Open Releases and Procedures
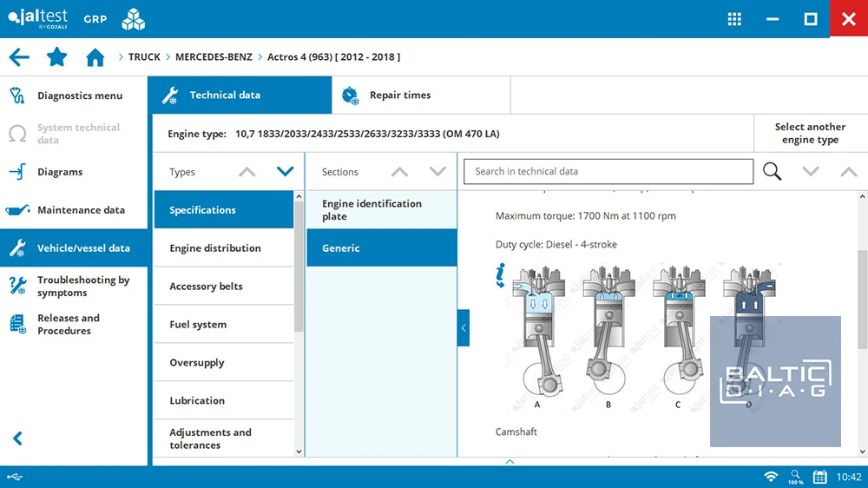The image size is (868, 488). pyautogui.click(x=74, y=324)
